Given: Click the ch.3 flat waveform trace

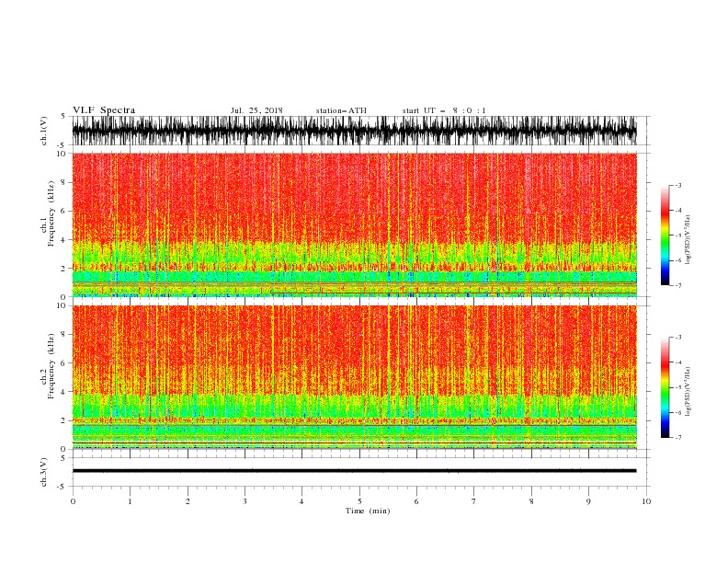Looking at the screenshot, I should click(x=354, y=471).
